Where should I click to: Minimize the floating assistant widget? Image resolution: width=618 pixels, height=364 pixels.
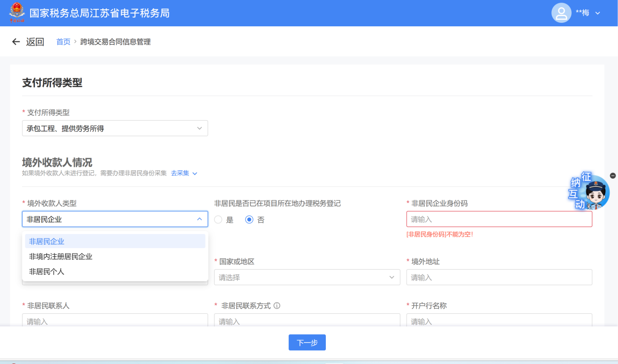point(613,175)
